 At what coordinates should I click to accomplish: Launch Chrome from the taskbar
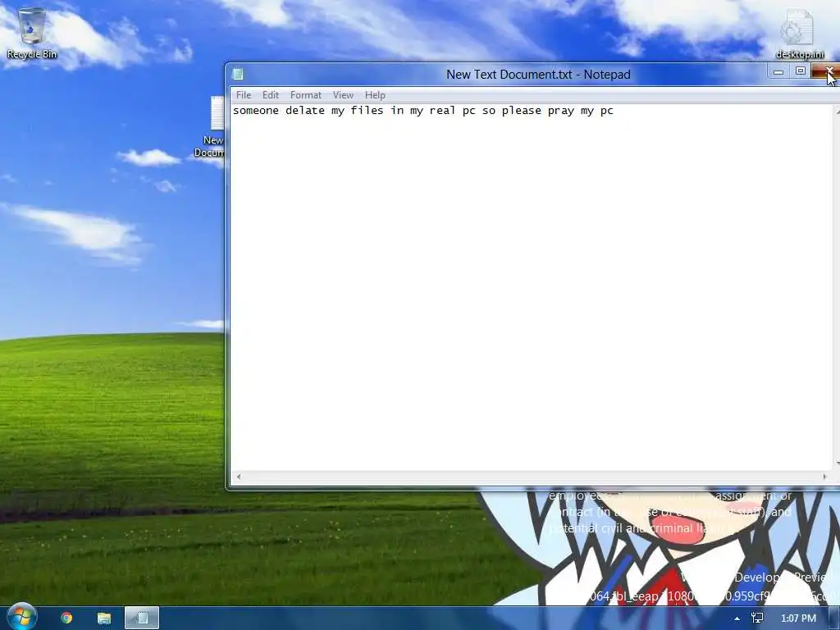tap(66, 618)
